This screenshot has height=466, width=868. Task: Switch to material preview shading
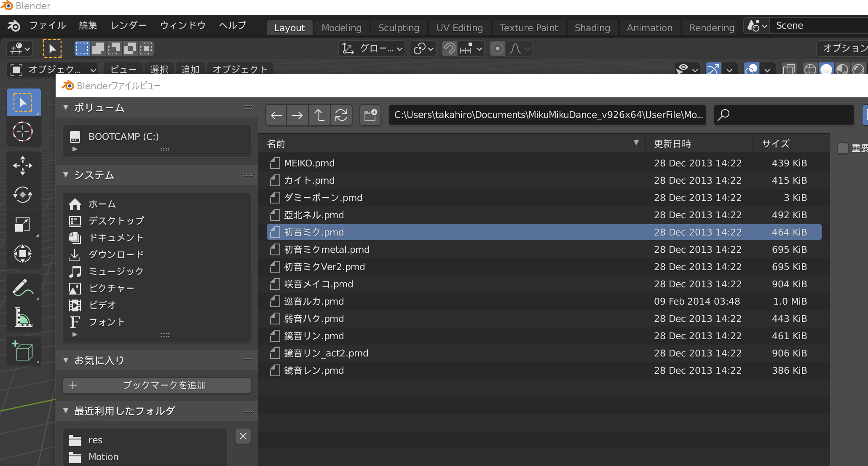click(x=842, y=69)
